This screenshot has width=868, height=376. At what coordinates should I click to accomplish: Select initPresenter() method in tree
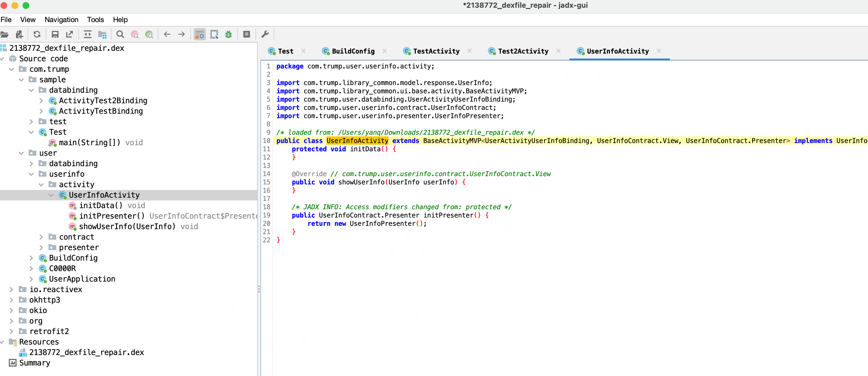coord(111,216)
